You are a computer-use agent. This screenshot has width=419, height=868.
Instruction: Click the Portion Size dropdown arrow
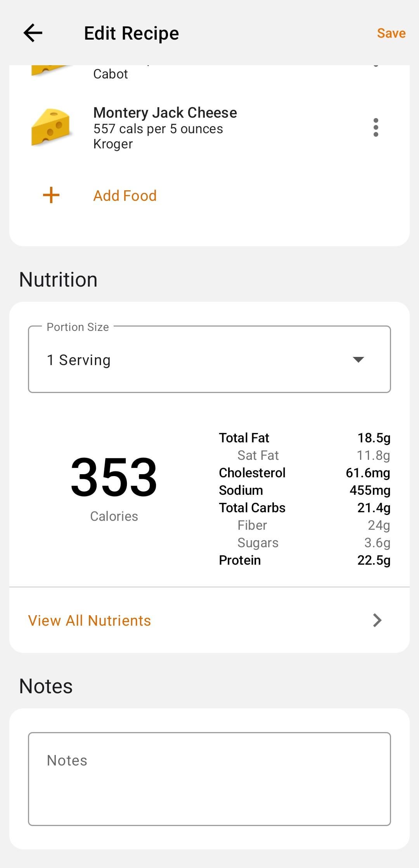point(358,360)
